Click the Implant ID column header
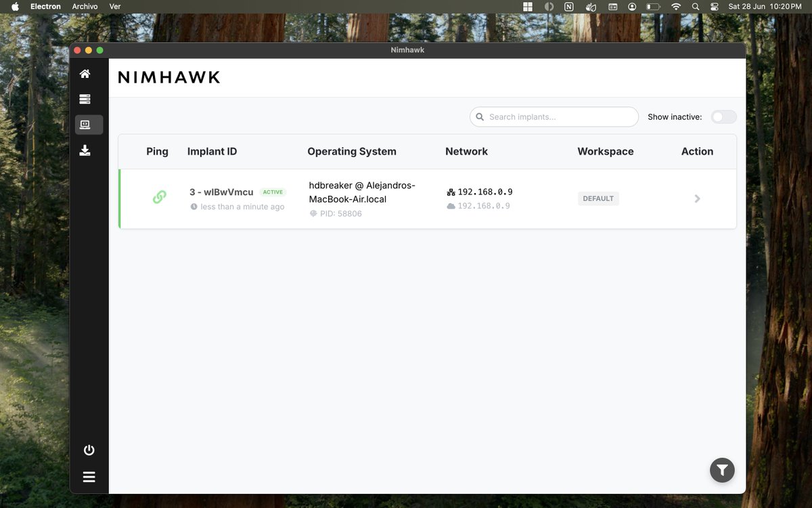This screenshot has width=812, height=508. (212, 152)
